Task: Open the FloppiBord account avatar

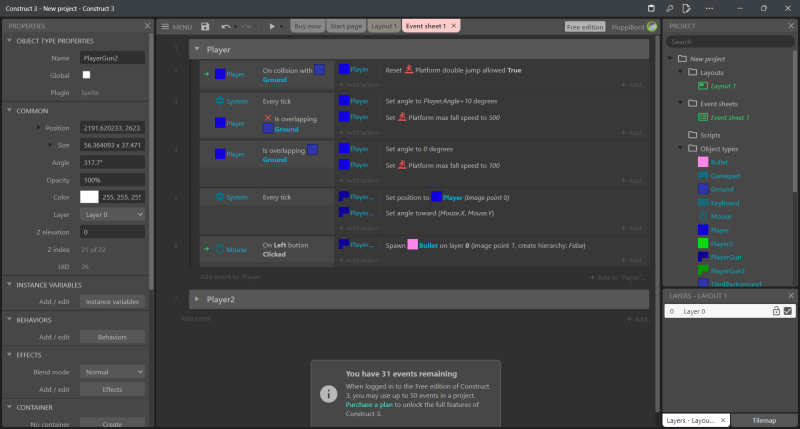Action: tap(652, 27)
